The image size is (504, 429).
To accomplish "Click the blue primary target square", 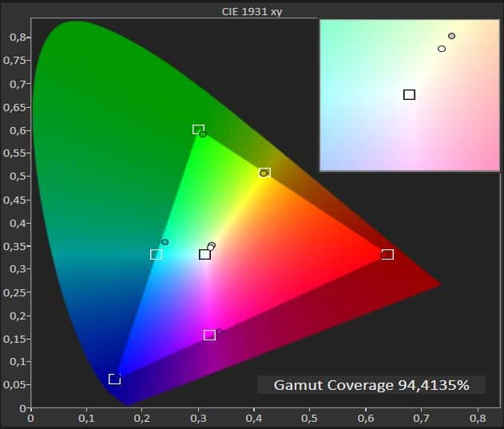I will [x=114, y=379].
